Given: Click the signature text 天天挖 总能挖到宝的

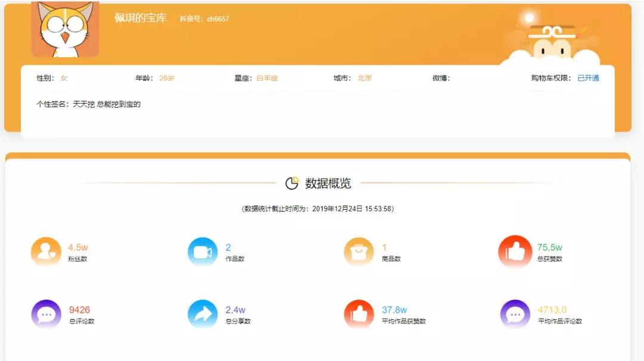Looking at the screenshot, I should pyautogui.click(x=107, y=104).
